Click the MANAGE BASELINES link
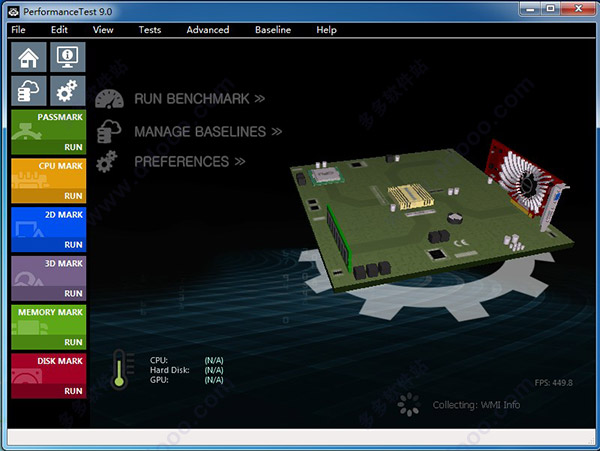Screen dimensions: 600x451 point(208,132)
